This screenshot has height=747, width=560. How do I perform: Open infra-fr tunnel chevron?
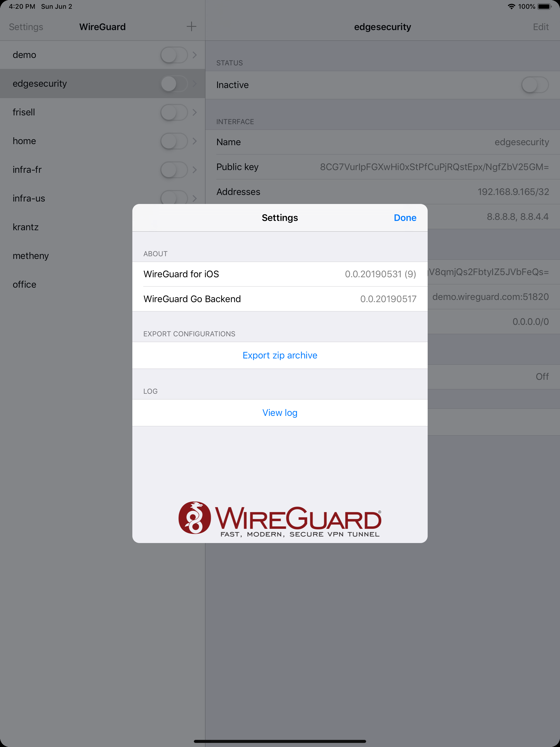click(194, 170)
